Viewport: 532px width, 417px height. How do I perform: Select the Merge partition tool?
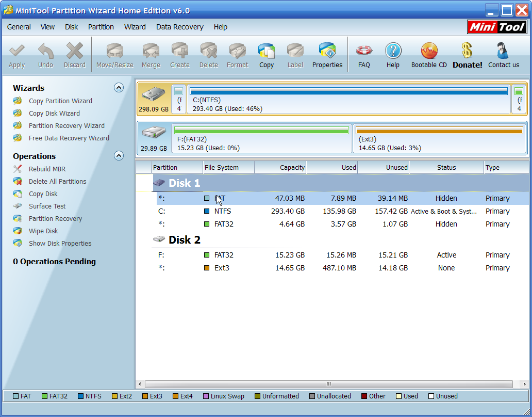tap(151, 56)
